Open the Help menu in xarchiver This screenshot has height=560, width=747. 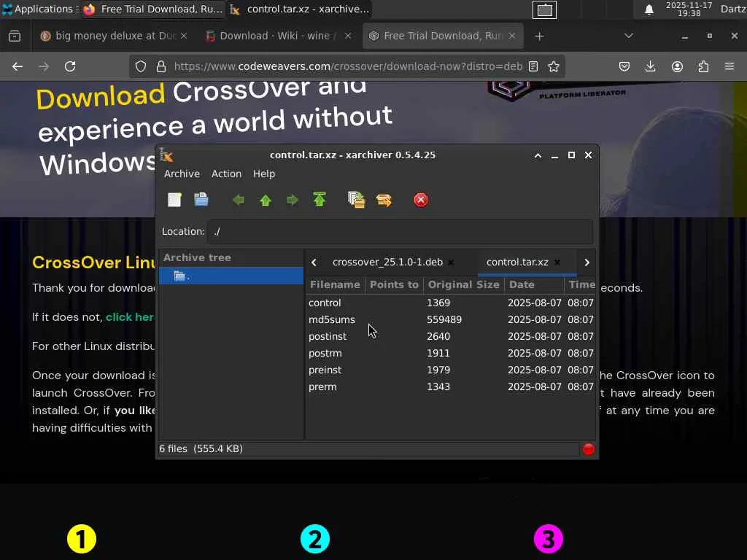pos(264,174)
